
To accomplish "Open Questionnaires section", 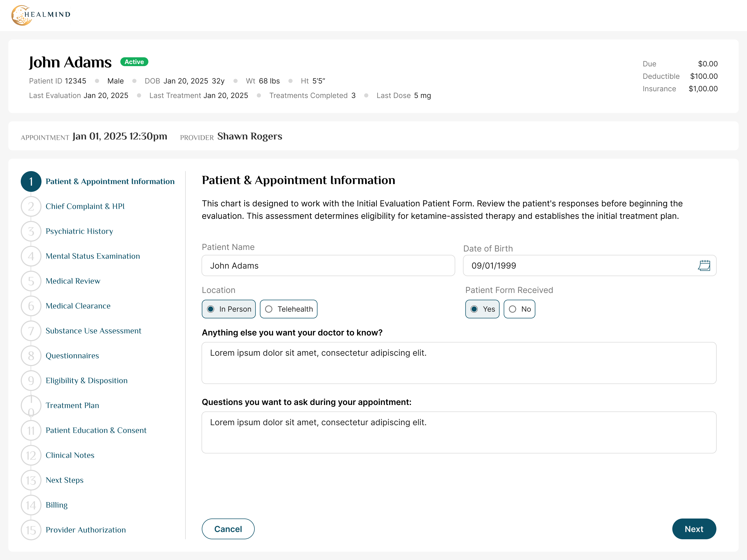I will (72, 356).
